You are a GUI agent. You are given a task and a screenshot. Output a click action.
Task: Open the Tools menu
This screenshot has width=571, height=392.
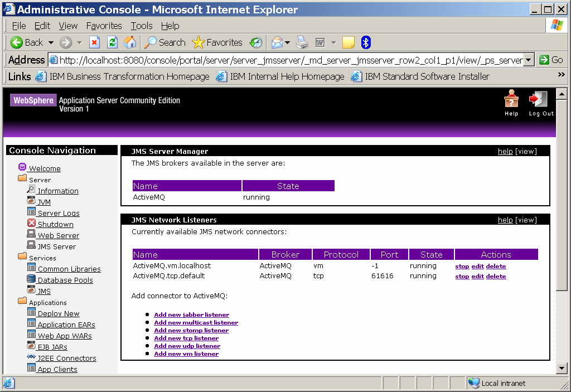point(142,26)
